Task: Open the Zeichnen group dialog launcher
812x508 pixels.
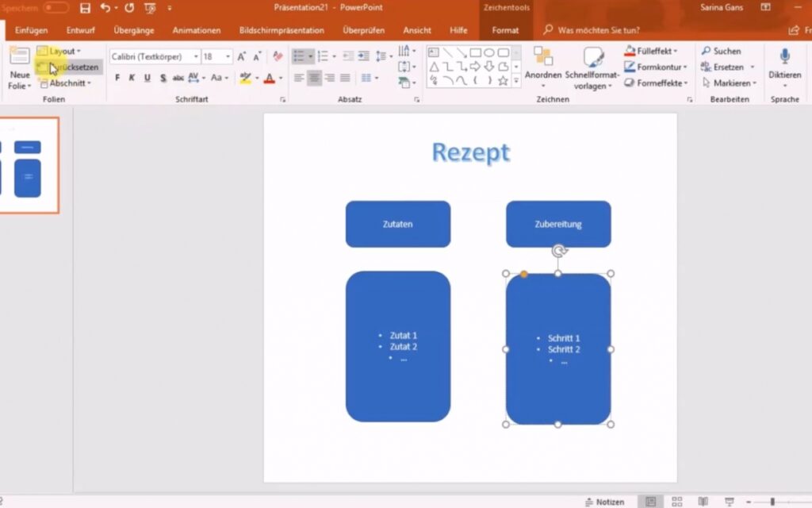Action: tap(690, 99)
